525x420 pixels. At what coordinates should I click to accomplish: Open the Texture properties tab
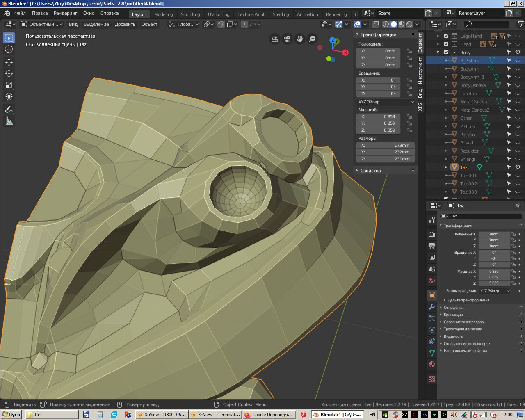coord(431,379)
